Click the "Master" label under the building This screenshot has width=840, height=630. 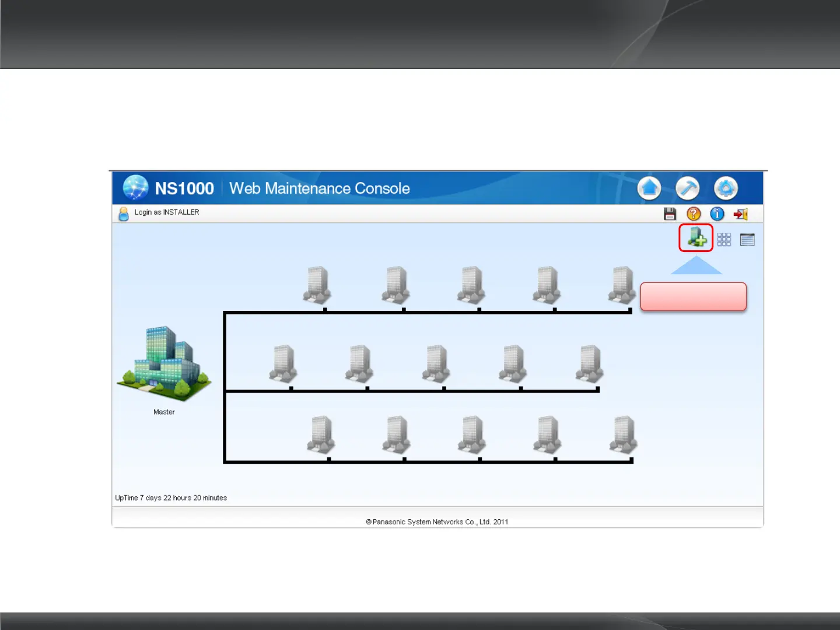click(164, 412)
